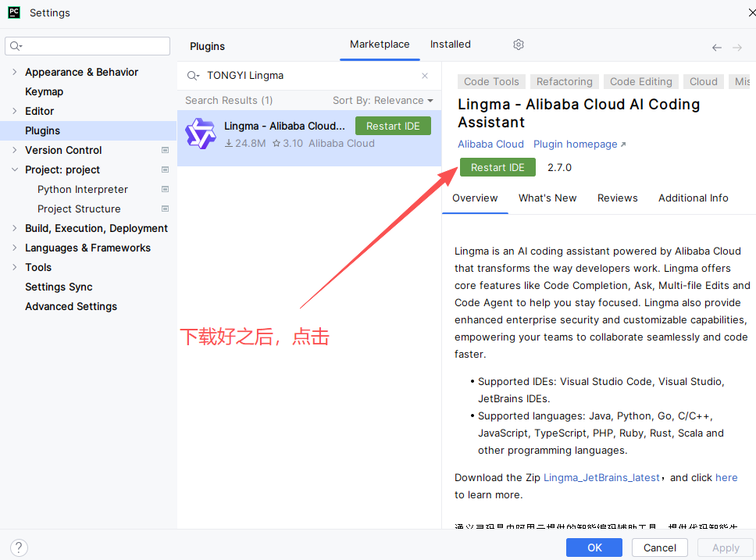This screenshot has width=756, height=560.
Task: Click the plugin settings gear icon
Action: pos(519,45)
